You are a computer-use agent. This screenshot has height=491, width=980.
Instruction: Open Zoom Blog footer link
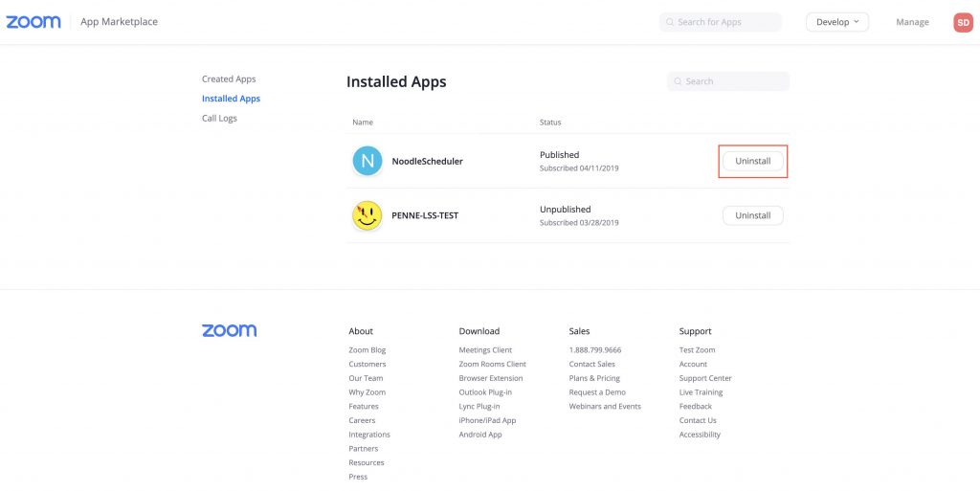(x=367, y=350)
